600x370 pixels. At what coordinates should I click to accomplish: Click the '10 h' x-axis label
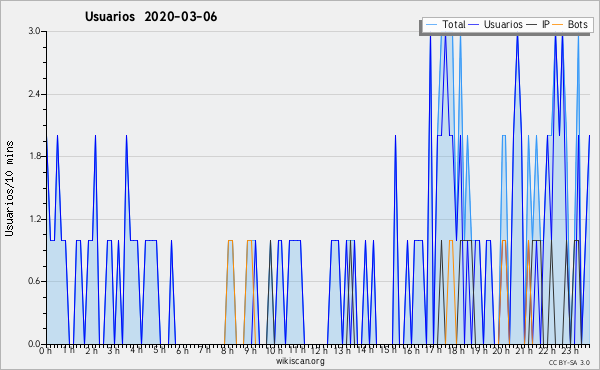click(x=274, y=351)
